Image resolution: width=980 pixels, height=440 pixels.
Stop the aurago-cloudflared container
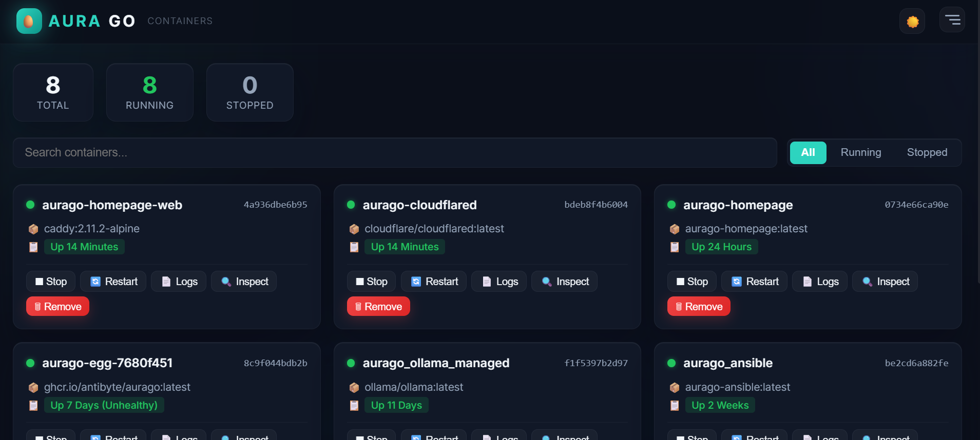coord(372,282)
